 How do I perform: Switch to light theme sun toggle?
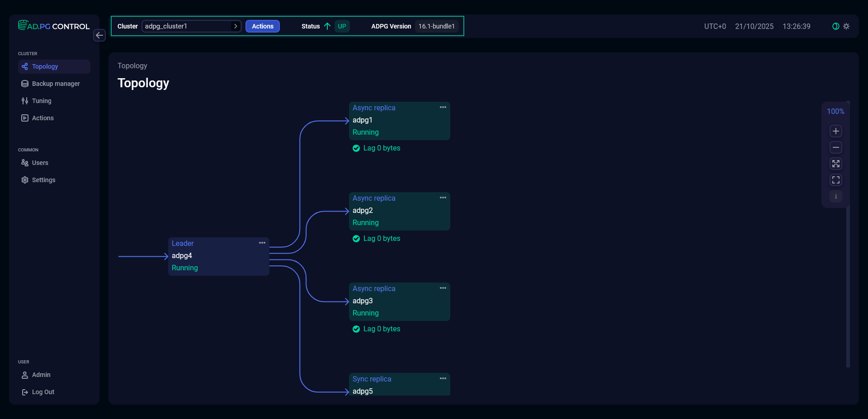[x=846, y=26]
